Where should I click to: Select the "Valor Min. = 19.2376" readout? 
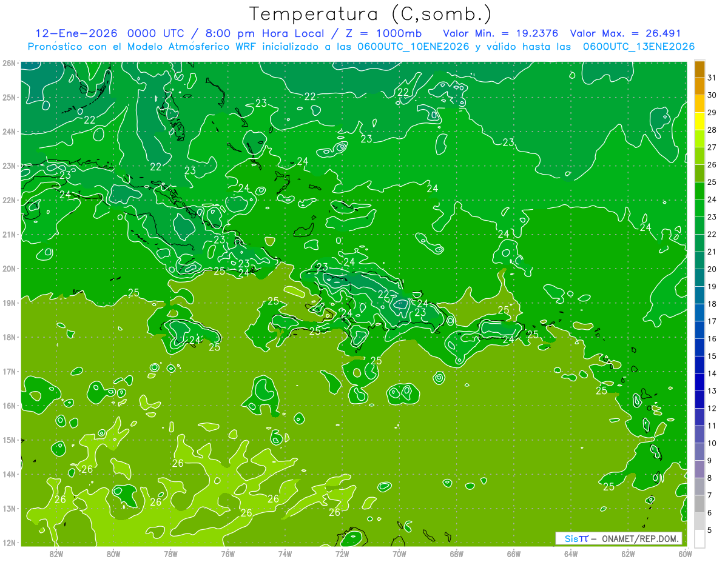click(x=501, y=33)
